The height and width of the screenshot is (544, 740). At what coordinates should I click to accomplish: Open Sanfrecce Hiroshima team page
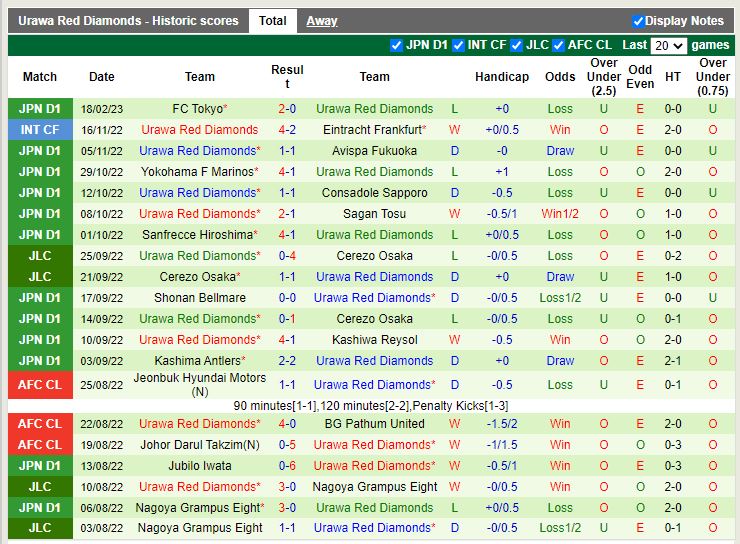click(x=196, y=235)
